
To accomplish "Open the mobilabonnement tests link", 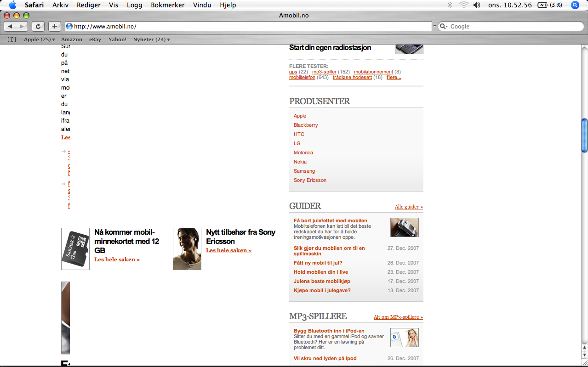I will pyautogui.click(x=373, y=72).
